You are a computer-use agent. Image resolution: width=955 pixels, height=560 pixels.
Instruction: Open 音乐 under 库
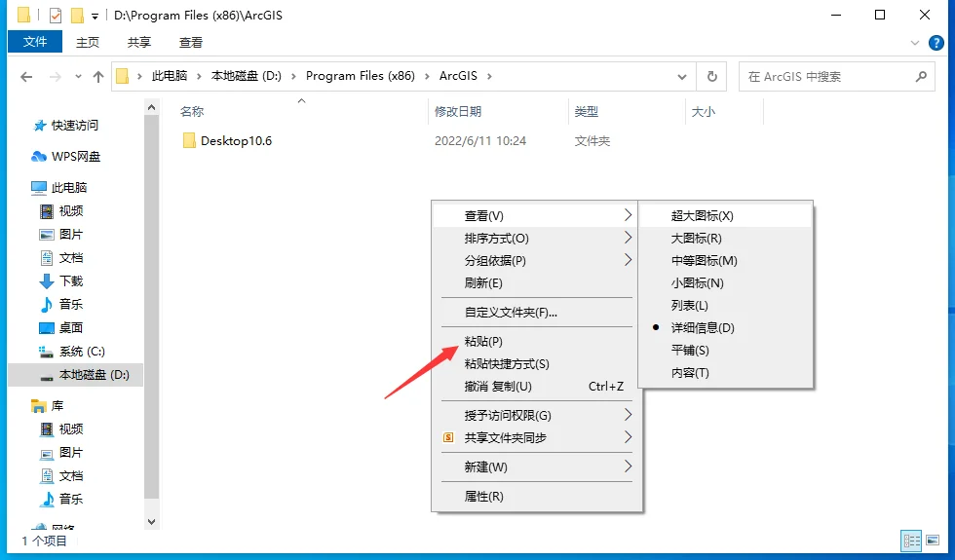(x=61, y=499)
